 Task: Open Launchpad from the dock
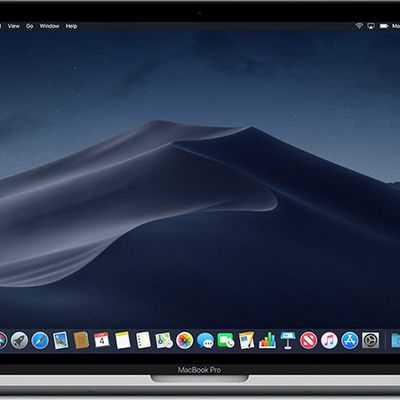coord(19,341)
